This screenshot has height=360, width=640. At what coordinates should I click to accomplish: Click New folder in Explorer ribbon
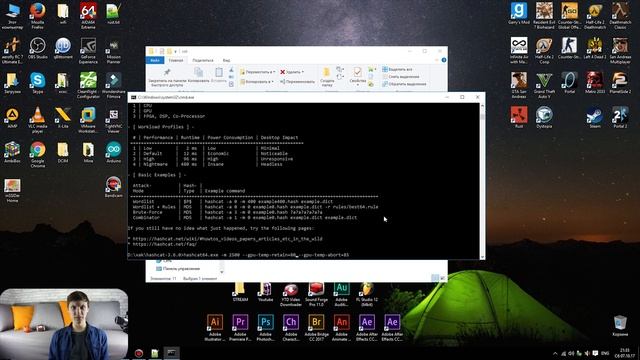tap(327, 78)
